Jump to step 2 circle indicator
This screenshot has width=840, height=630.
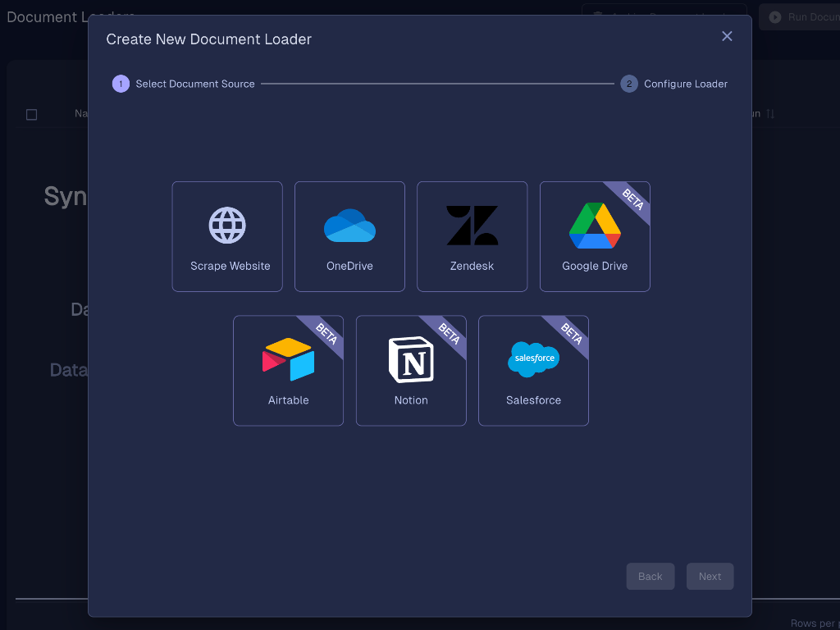click(x=629, y=84)
